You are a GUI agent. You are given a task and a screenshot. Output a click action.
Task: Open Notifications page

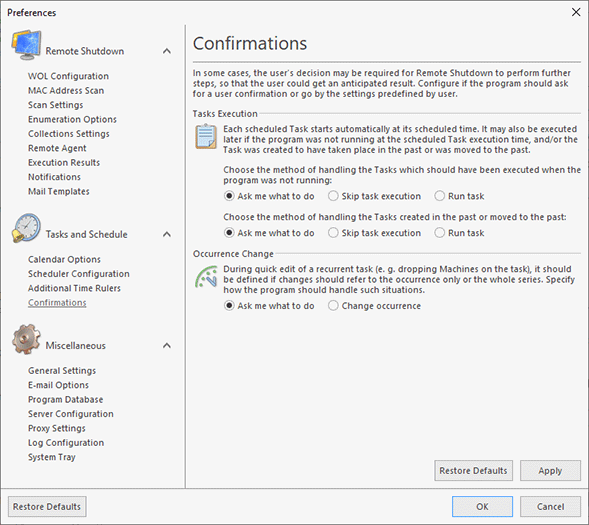[x=54, y=177]
